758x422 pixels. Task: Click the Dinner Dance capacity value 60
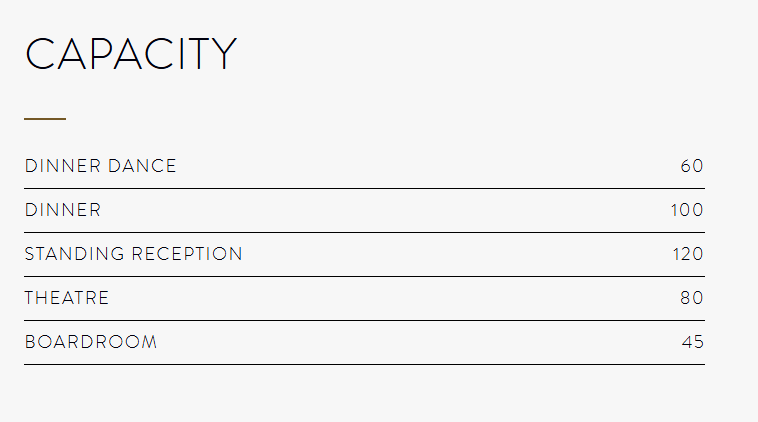coord(692,166)
